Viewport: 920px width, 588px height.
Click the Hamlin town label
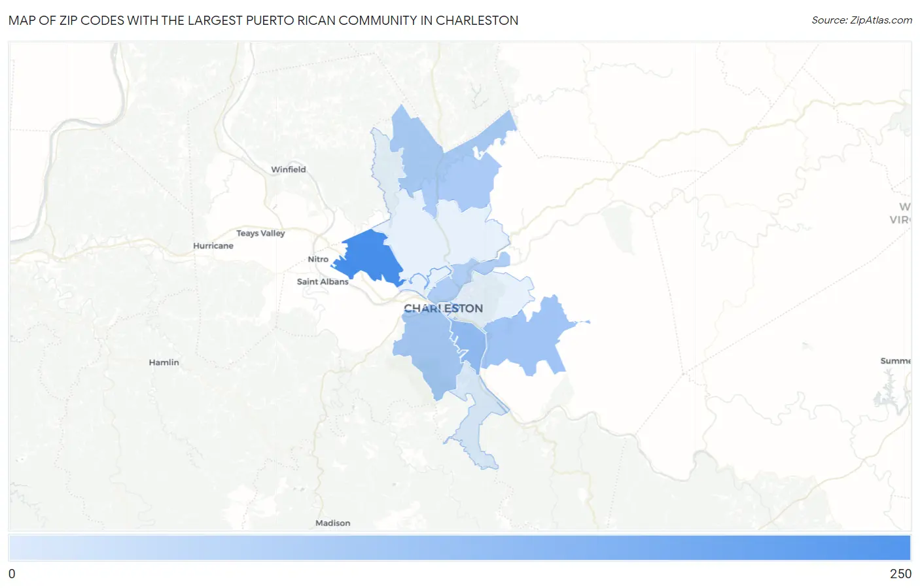click(x=164, y=362)
